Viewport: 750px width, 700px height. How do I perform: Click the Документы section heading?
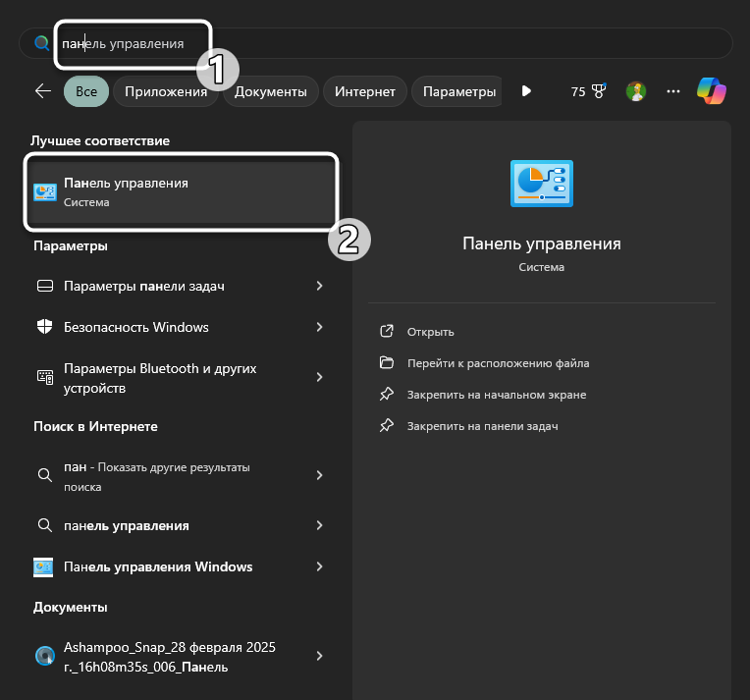[x=71, y=607]
